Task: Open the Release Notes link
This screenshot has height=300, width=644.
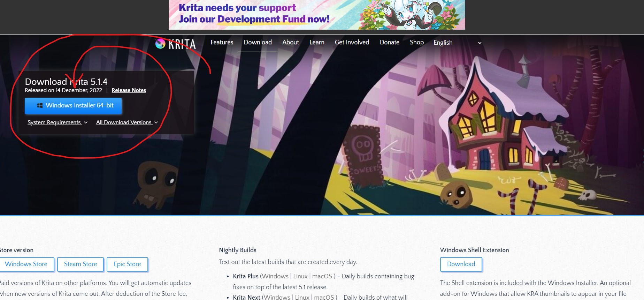Action: 129,90
